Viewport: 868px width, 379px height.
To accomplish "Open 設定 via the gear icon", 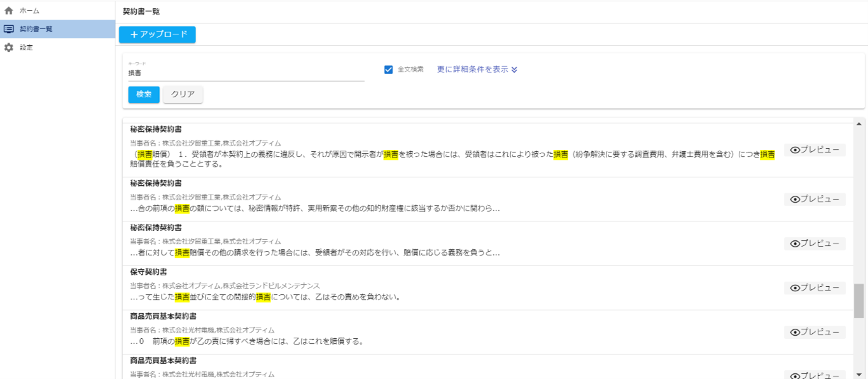I will [9, 48].
